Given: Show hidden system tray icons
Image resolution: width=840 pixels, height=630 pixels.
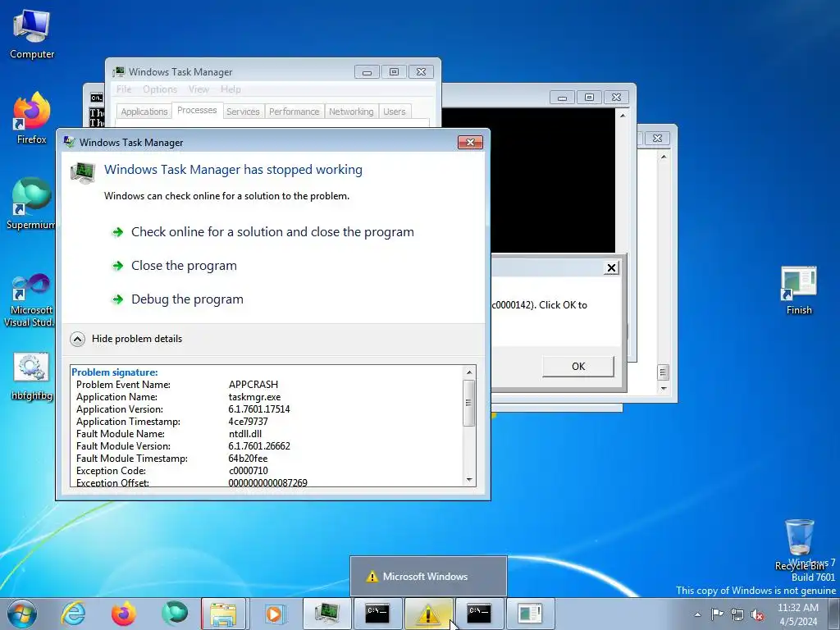Looking at the screenshot, I should click(x=697, y=614).
